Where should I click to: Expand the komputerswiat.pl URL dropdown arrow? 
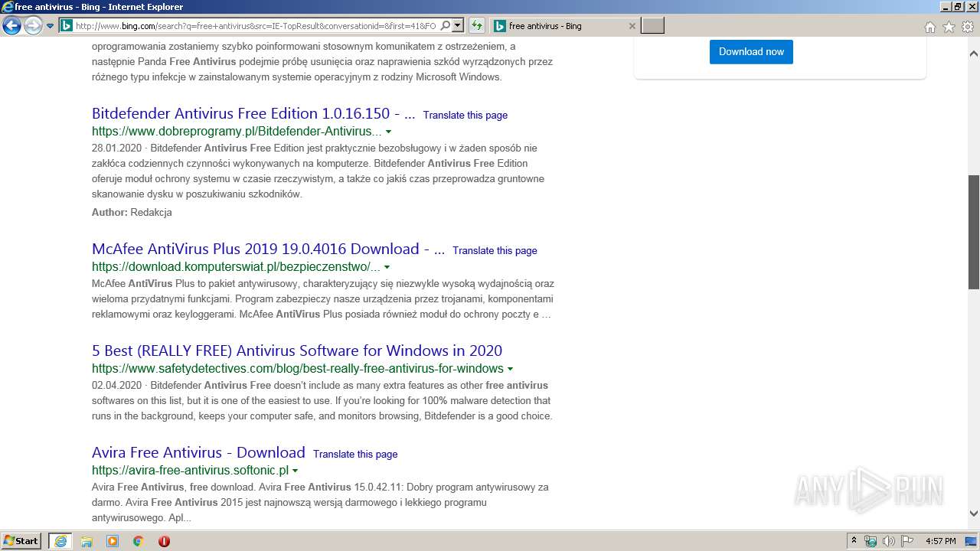387,267
